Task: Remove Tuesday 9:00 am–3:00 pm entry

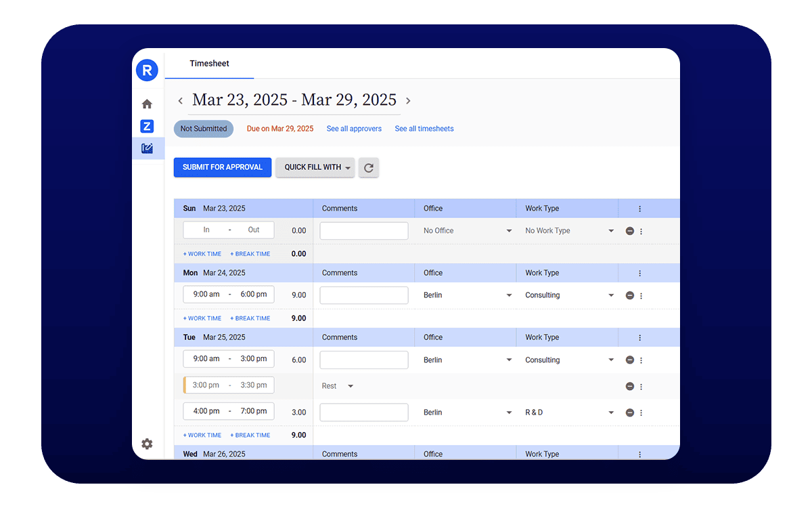Action: [x=630, y=360]
